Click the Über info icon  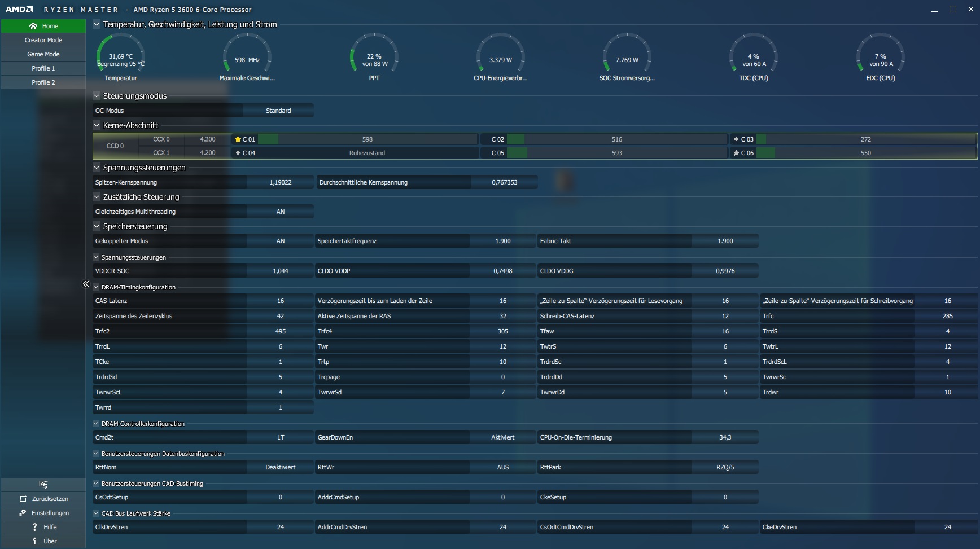click(x=34, y=541)
